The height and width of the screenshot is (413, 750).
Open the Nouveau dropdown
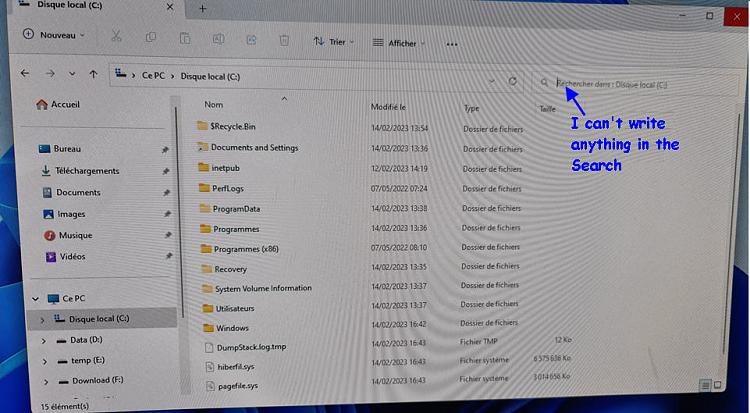54,35
